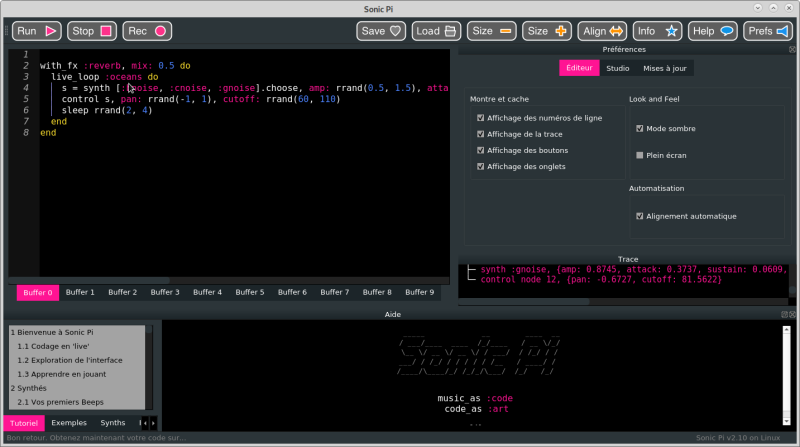Open a file with the Load button
Screen dimensions: 800x447
coord(437,31)
